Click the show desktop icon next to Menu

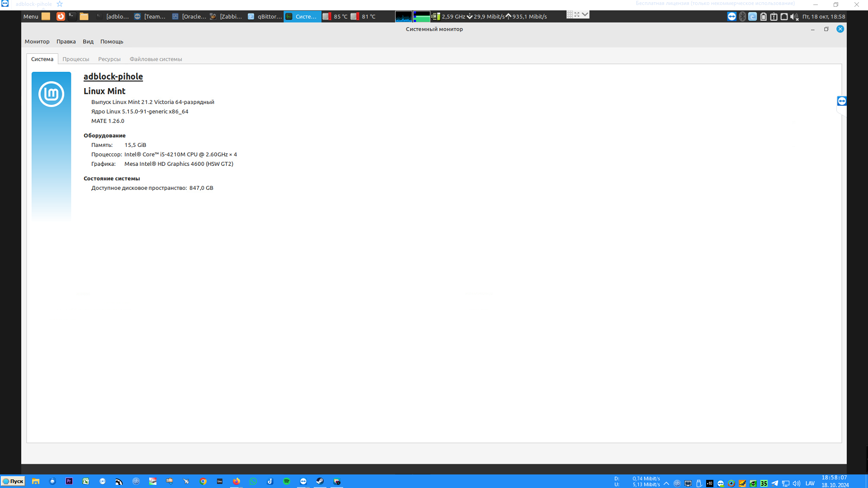(46, 16)
